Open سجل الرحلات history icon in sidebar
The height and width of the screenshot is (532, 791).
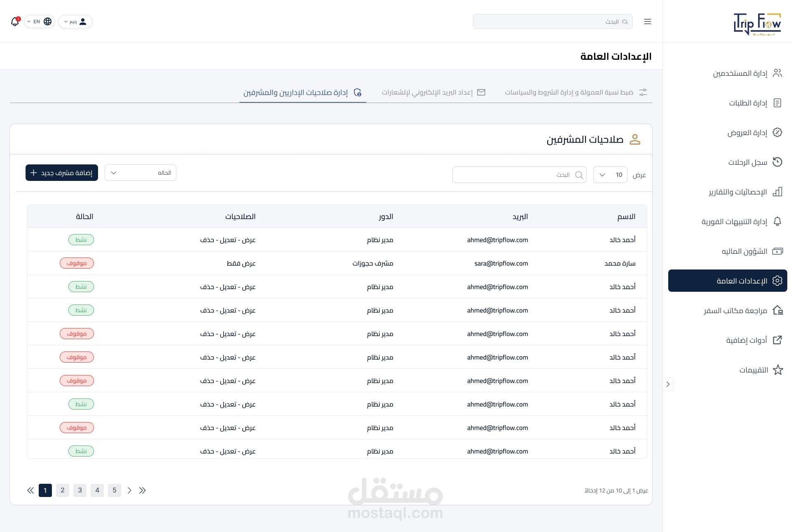[x=777, y=162]
